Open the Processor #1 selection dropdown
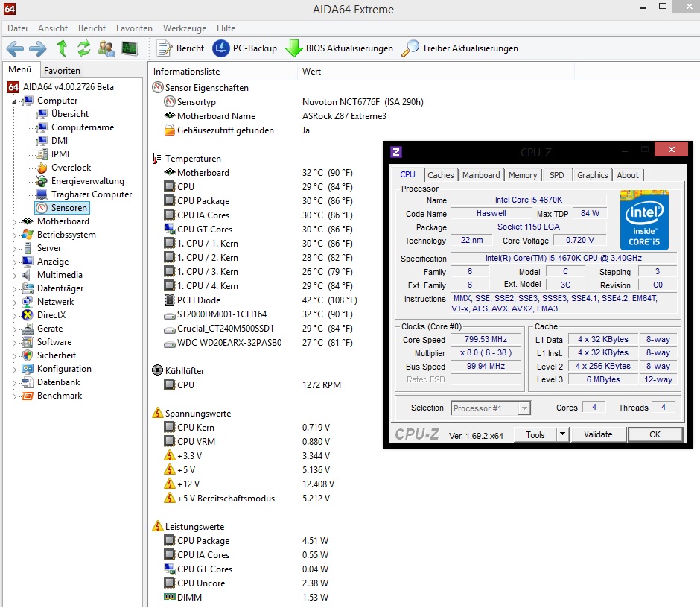Screen dimensions: 700x614 point(490,408)
